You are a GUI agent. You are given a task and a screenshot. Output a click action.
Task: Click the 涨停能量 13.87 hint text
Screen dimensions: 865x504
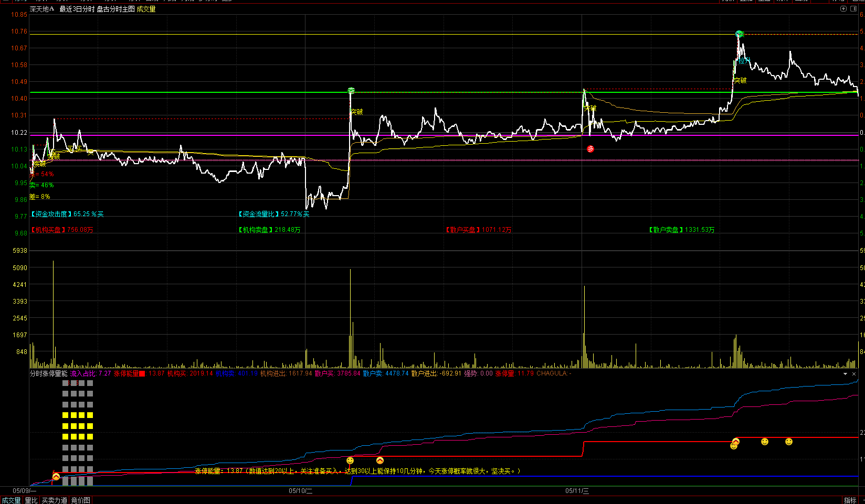(x=357, y=471)
